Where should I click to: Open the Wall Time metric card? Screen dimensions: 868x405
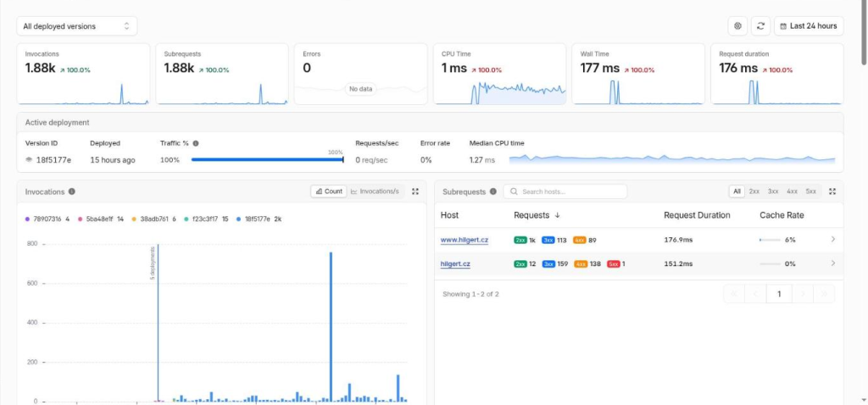[x=638, y=74]
